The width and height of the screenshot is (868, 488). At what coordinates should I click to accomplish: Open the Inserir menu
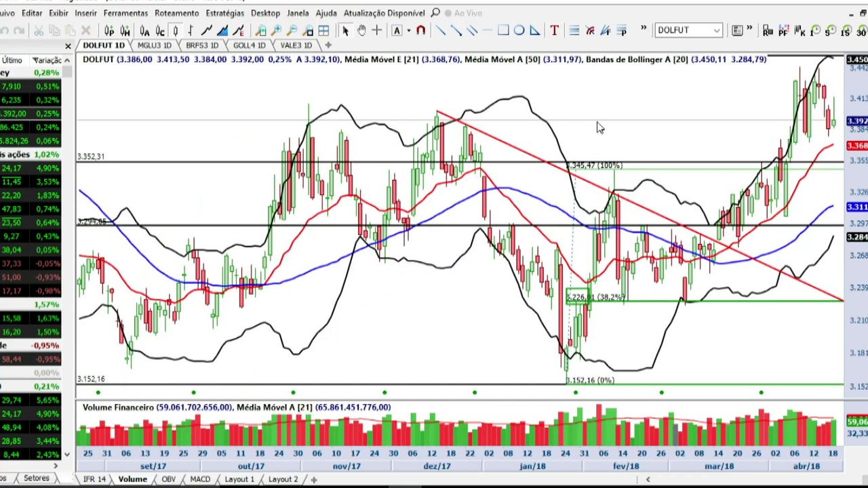[x=85, y=13]
